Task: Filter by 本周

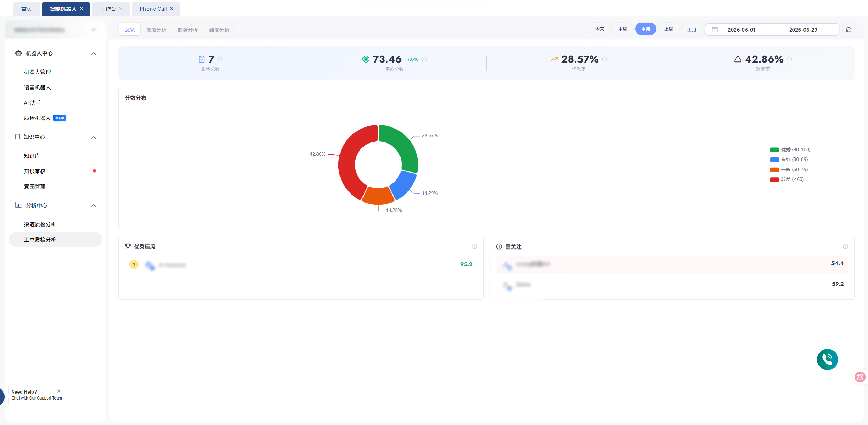Action: tap(623, 29)
